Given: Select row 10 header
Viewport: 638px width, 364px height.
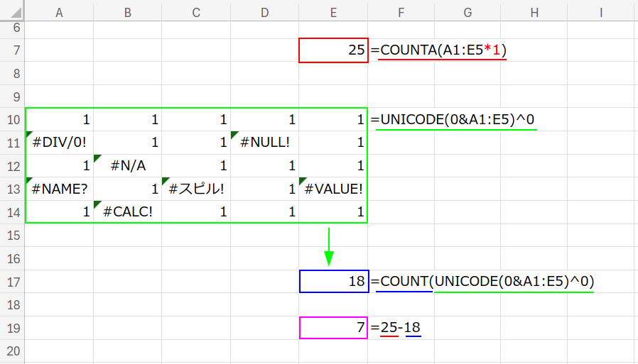Looking at the screenshot, I should [13, 119].
